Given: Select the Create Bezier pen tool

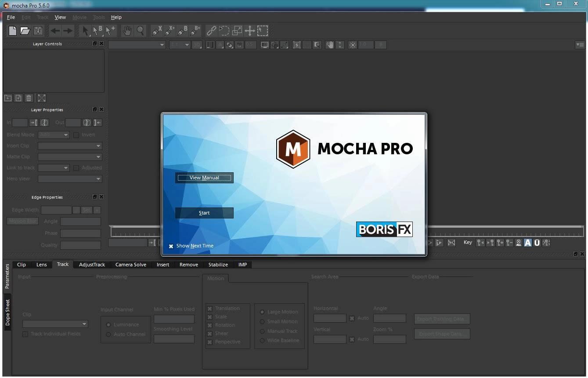Looking at the screenshot, I should [182, 31].
